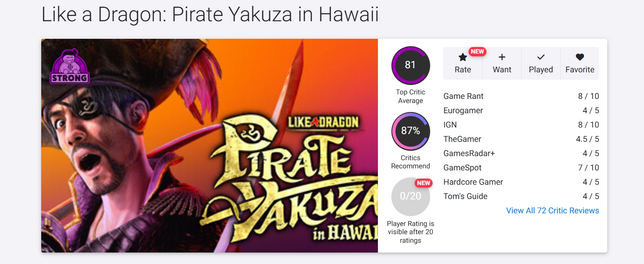
Task: Click the Strong rating badge icon
Action: 69,67
